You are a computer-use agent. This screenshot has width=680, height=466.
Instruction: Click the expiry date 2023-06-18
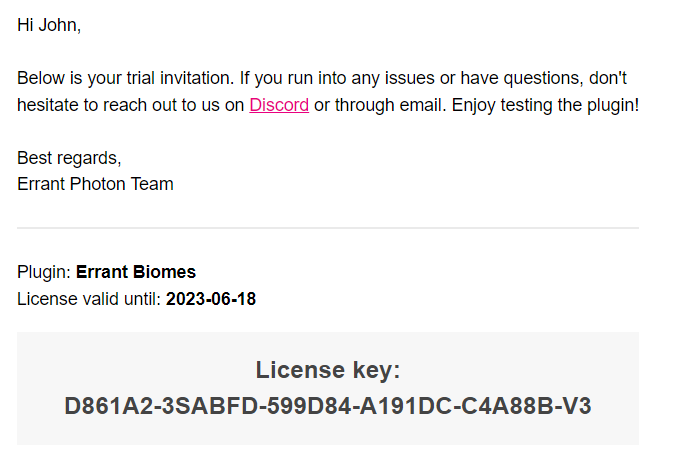[x=211, y=298]
